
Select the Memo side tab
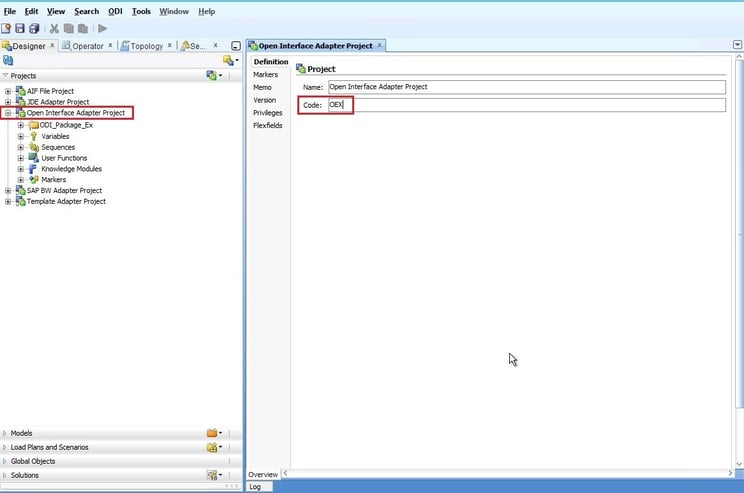tap(262, 87)
